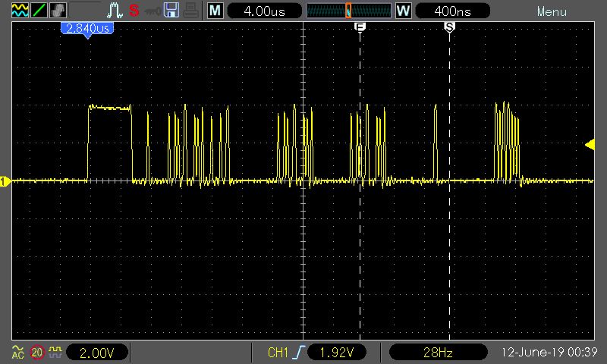This screenshot has height=364, width=607.
Task: Click the floppy disk save icon
Action: [171, 11]
